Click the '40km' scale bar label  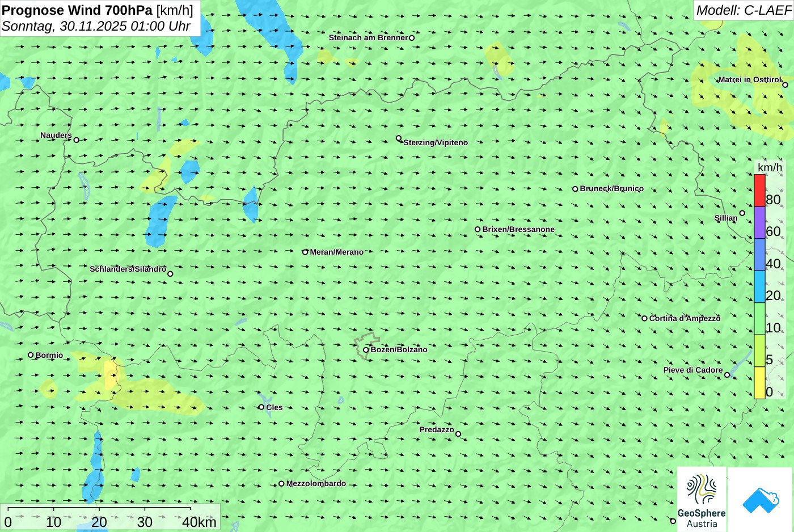pos(199,522)
